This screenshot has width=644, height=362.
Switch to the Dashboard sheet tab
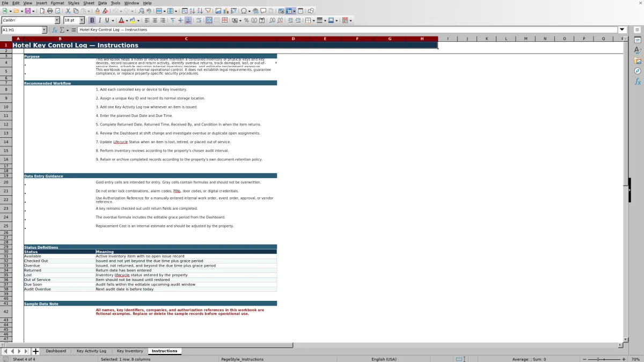(x=56, y=351)
